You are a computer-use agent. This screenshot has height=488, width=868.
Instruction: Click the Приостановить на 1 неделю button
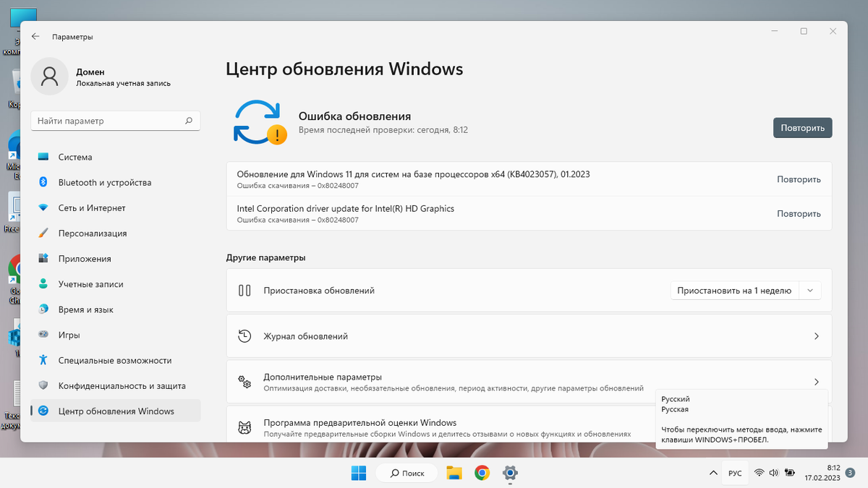point(735,291)
